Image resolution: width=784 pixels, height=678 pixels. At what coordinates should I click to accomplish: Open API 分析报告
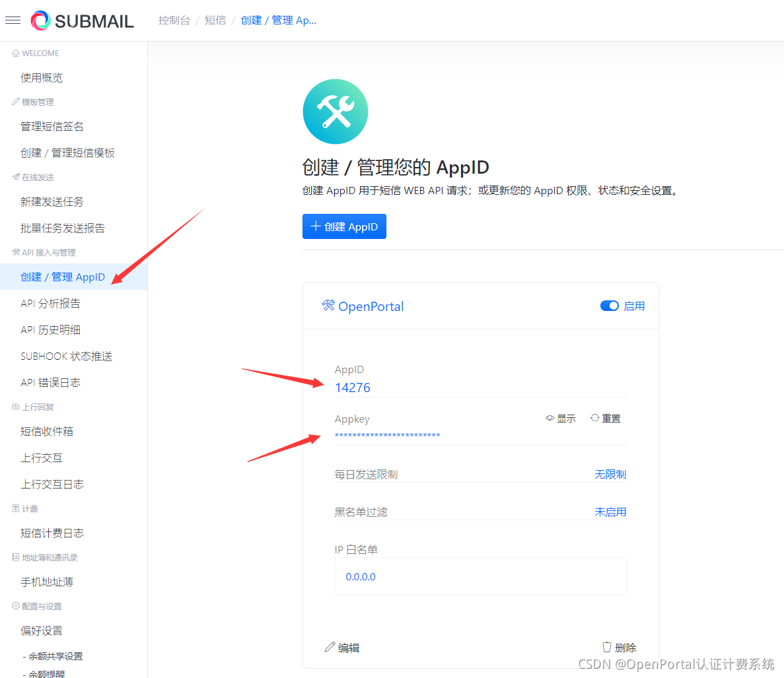50,303
